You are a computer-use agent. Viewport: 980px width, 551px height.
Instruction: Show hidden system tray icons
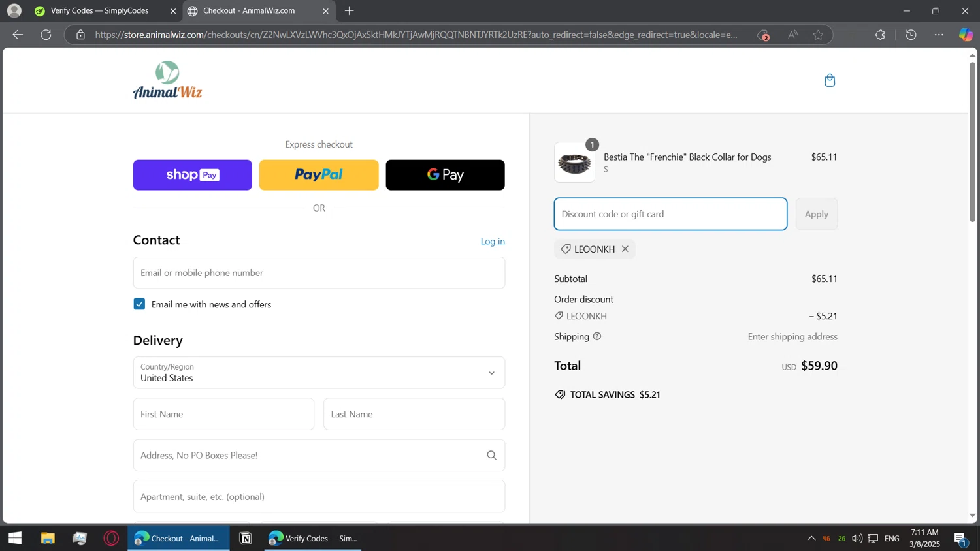(x=811, y=538)
